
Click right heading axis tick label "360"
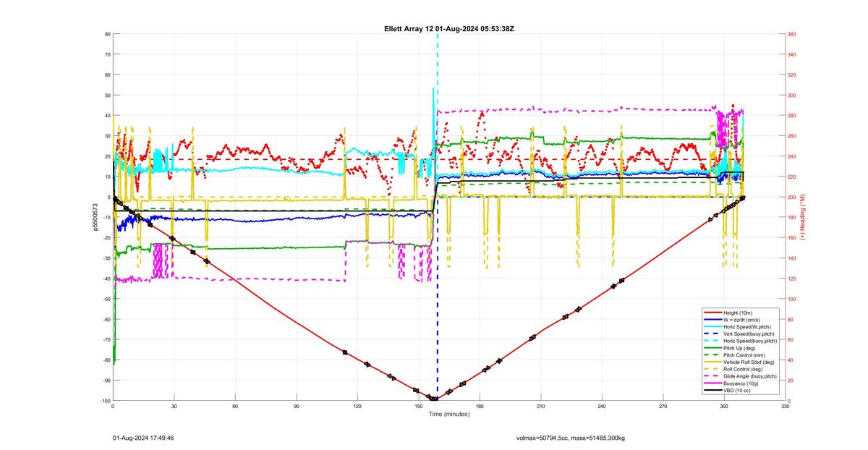(792, 34)
